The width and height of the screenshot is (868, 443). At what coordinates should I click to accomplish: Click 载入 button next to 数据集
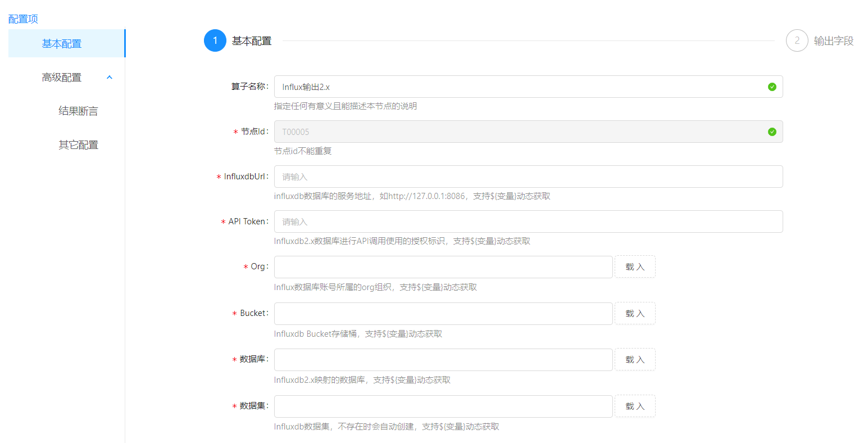635,406
